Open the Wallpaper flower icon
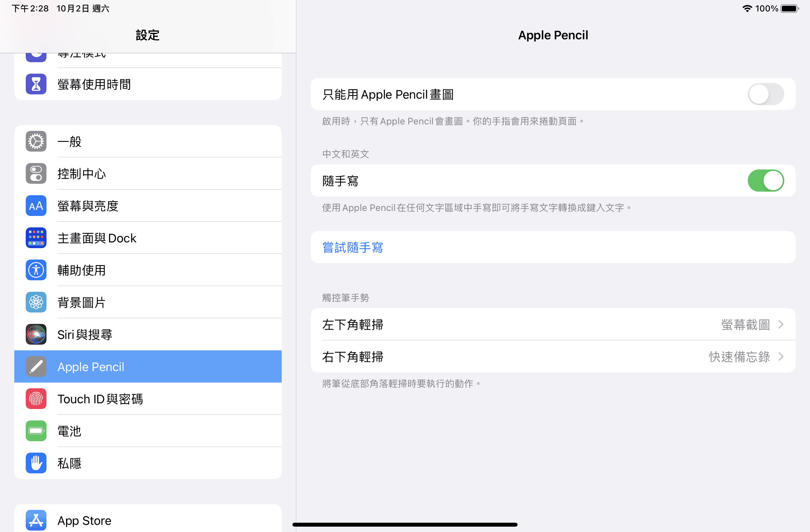 [36, 302]
